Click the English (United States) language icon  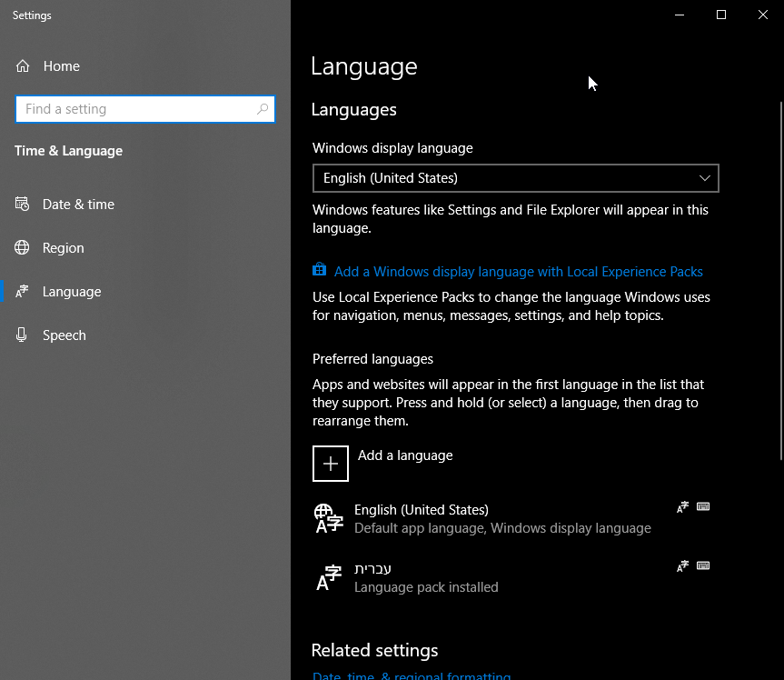pyautogui.click(x=329, y=518)
